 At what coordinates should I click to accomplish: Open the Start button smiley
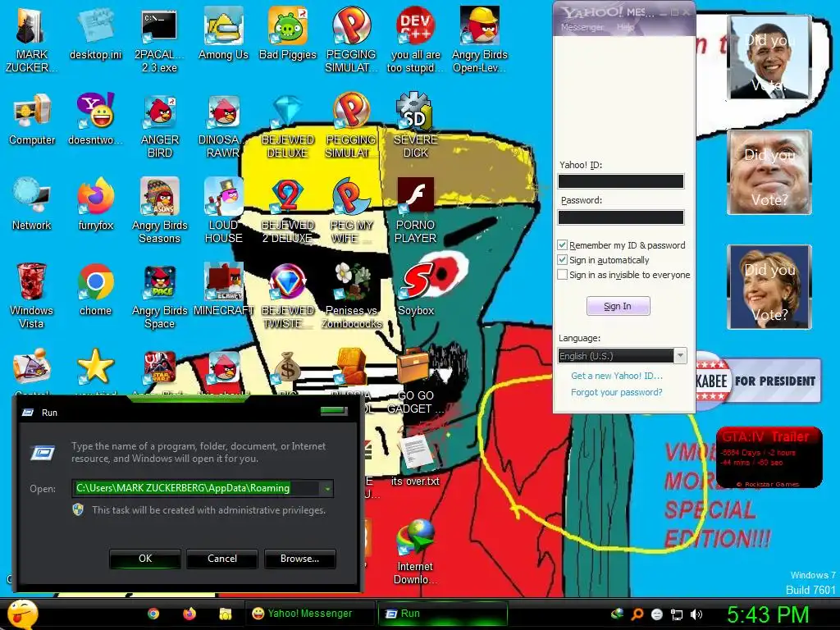click(22, 614)
